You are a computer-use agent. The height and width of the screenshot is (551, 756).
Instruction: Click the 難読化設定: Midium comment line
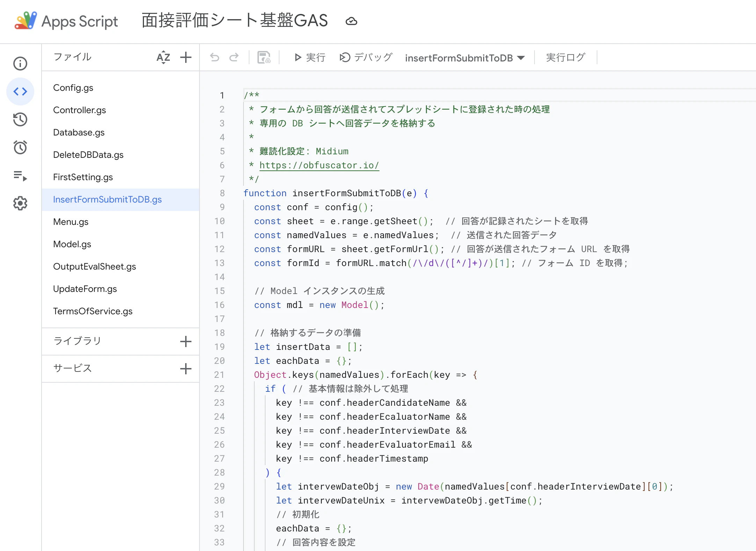pyautogui.click(x=298, y=151)
